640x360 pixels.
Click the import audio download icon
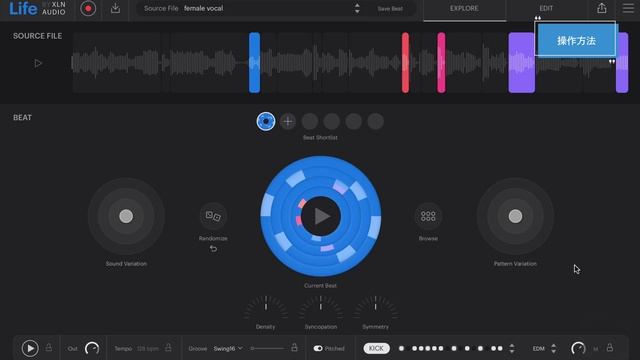(x=116, y=8)
